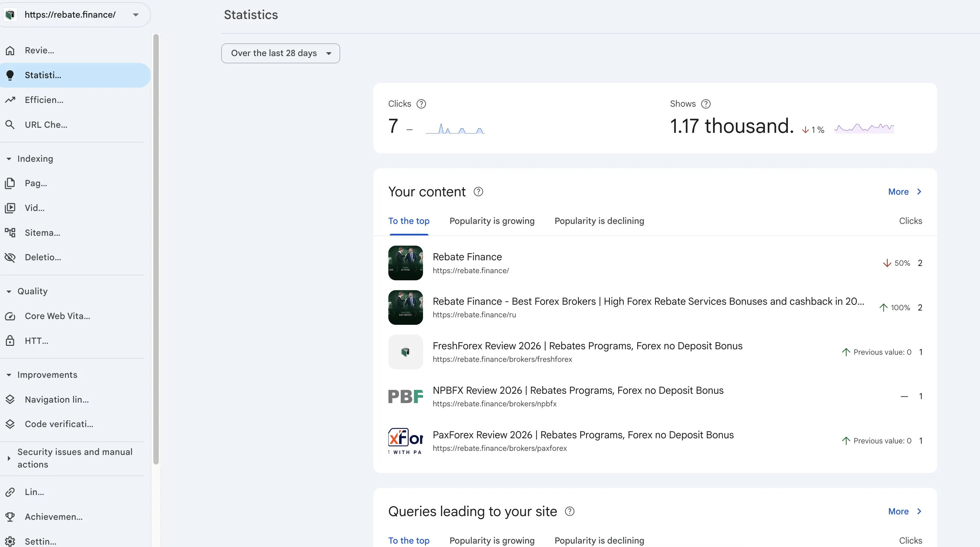Open Core Web Vitals gauge icon
The height and width of the screenshot is (547, 980).
coord(10,316)
